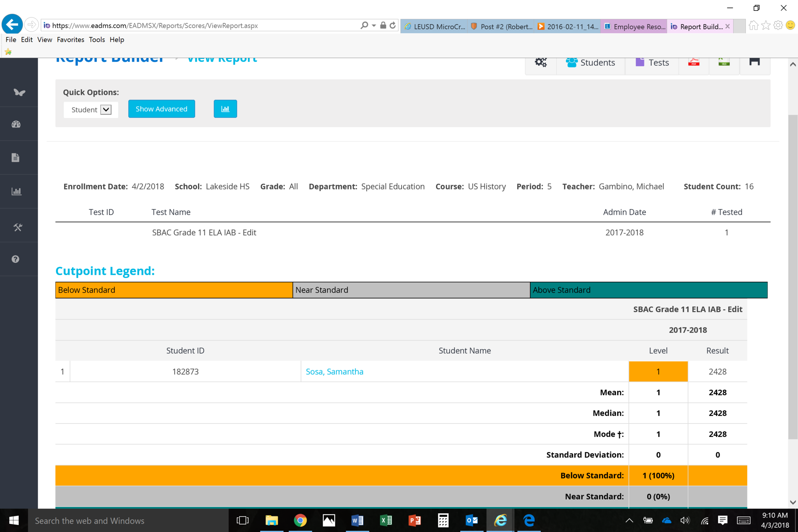This screenshot has width=798, height=532.
Task: Open report settings gears icon
Action: 540,62
